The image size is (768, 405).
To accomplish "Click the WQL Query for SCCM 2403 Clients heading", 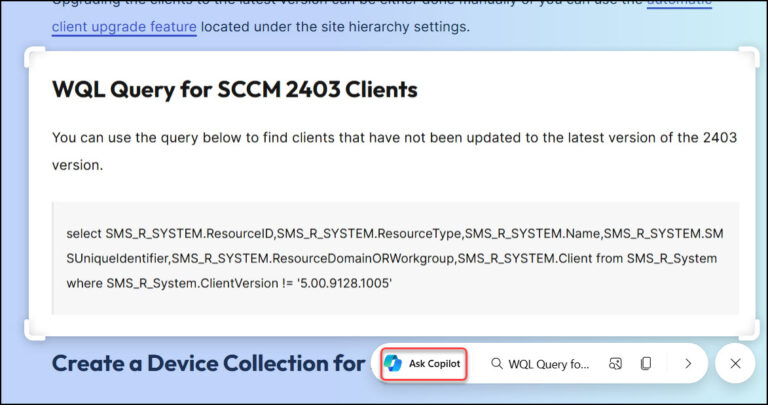I will [235, 90].
